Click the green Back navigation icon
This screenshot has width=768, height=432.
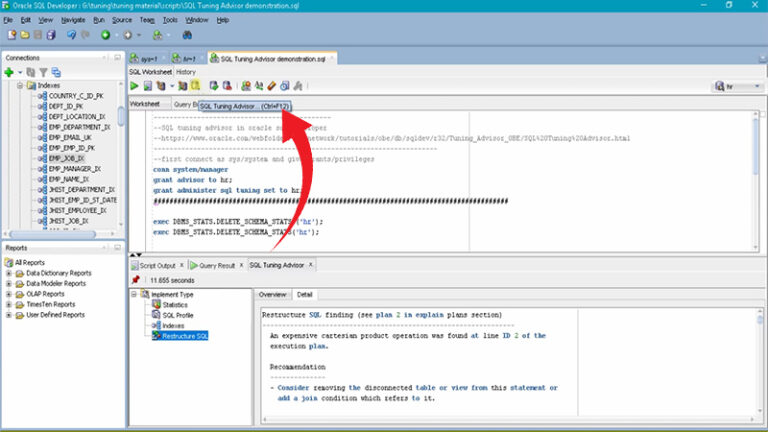tap(105, 35)
